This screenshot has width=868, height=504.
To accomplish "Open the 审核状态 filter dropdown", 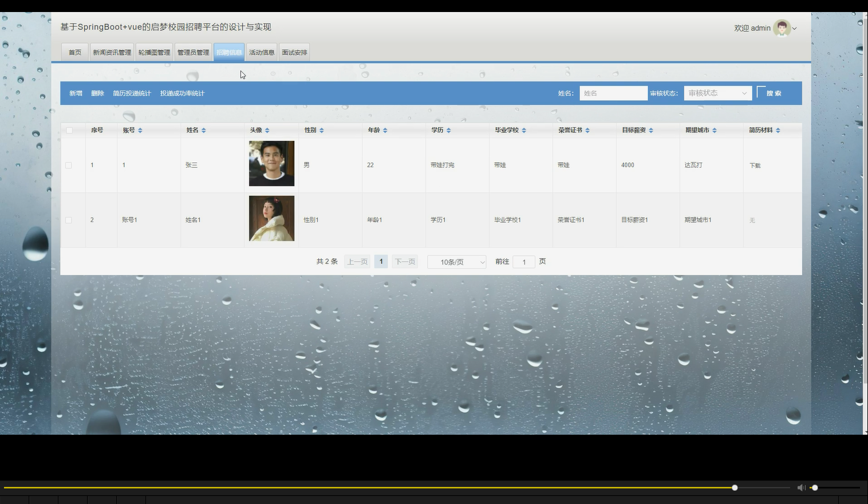I will point(718,93).
